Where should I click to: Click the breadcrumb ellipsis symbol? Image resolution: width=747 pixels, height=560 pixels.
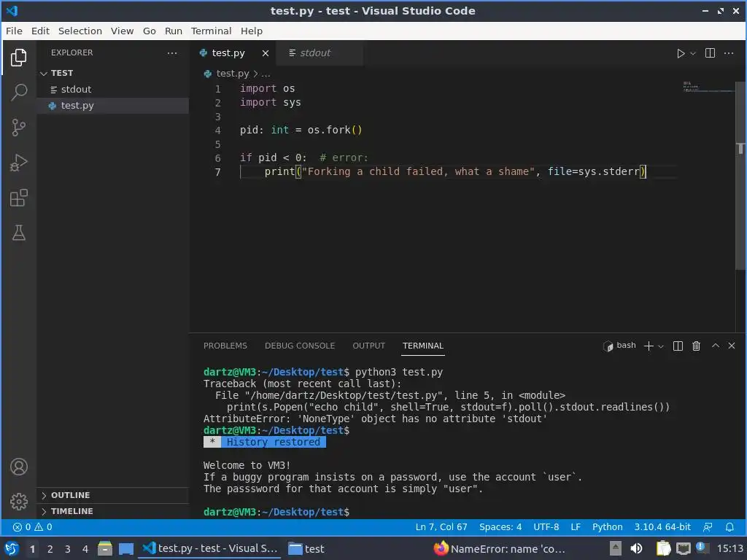coord(266,74)
